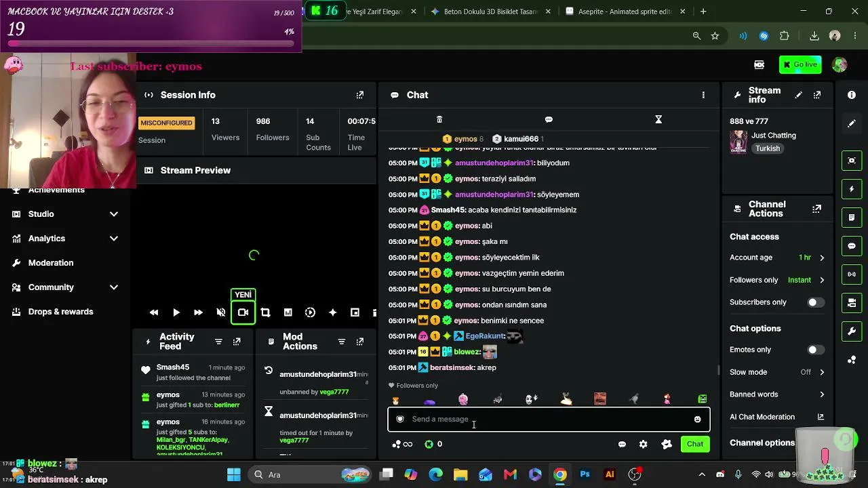Image resolution: width=868 pixels, height=488 pixels.
Task: Open Chrome extensions puzzle icon
Action: coord(785,36)
